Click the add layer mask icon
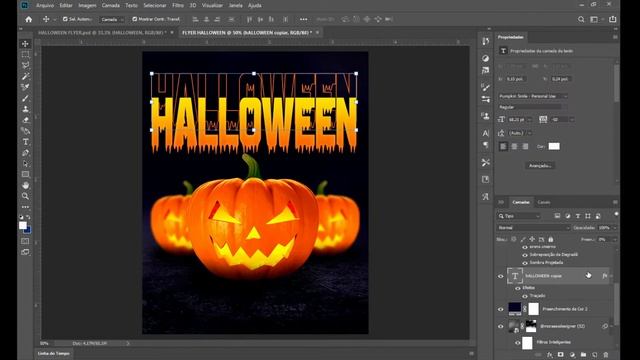This screenshot has height=360, width=640. pyautogui.click(x=561, y=355)
